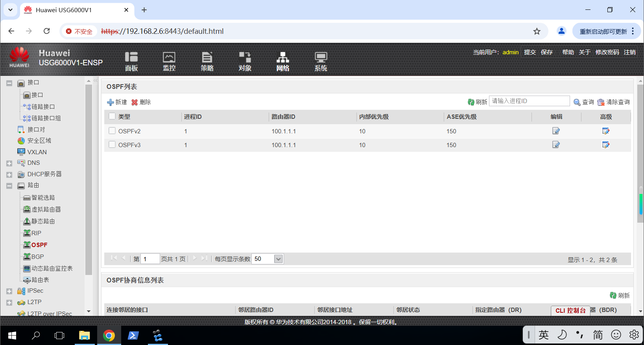The height and width of the screenshot is (345, 644).
Task: Click 保存 in the top bar
Action: coord(547,52)
